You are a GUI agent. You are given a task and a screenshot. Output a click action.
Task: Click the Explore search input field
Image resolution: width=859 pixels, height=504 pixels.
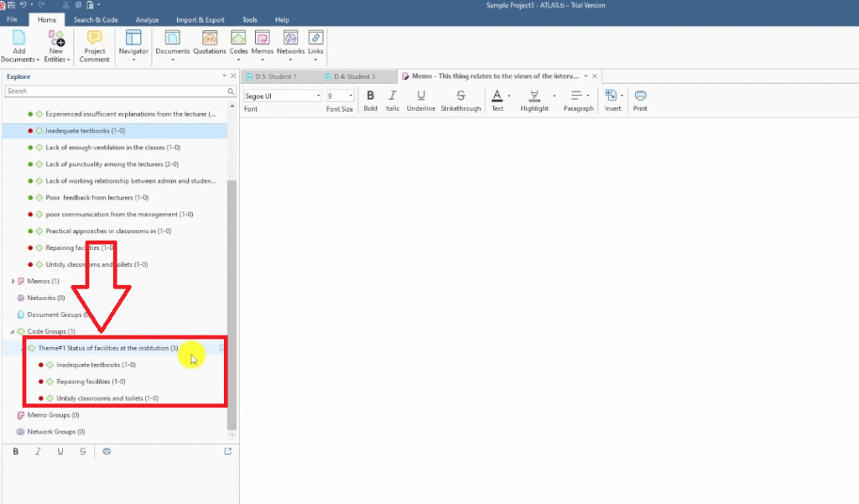click(x=116, y=91)
